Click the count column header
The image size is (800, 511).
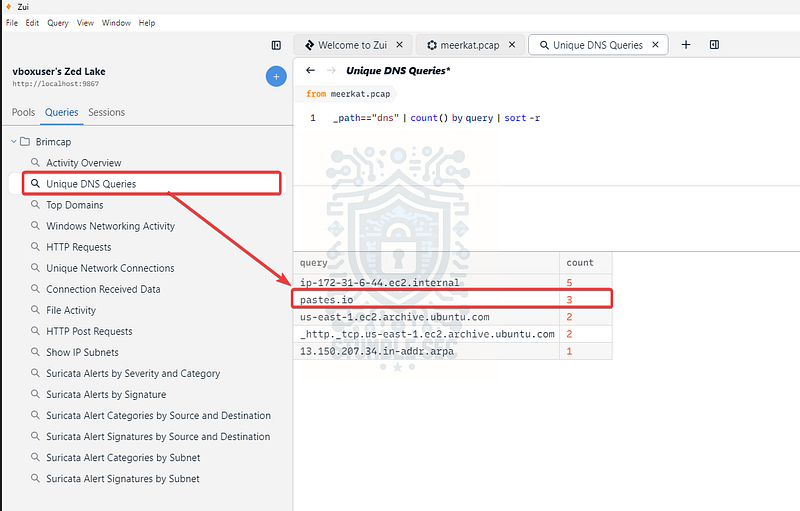tap(586, 263)
